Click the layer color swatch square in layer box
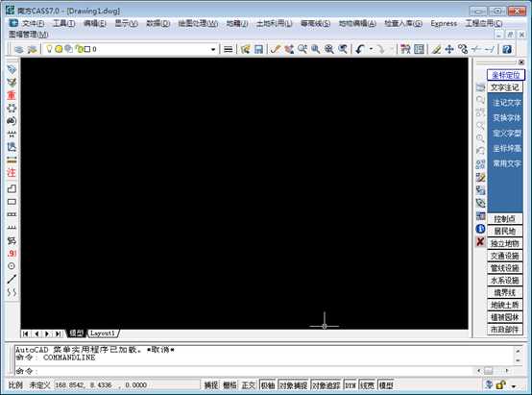Screen dimensions: 532x395 pyautogui.click(x=87, y=49)
